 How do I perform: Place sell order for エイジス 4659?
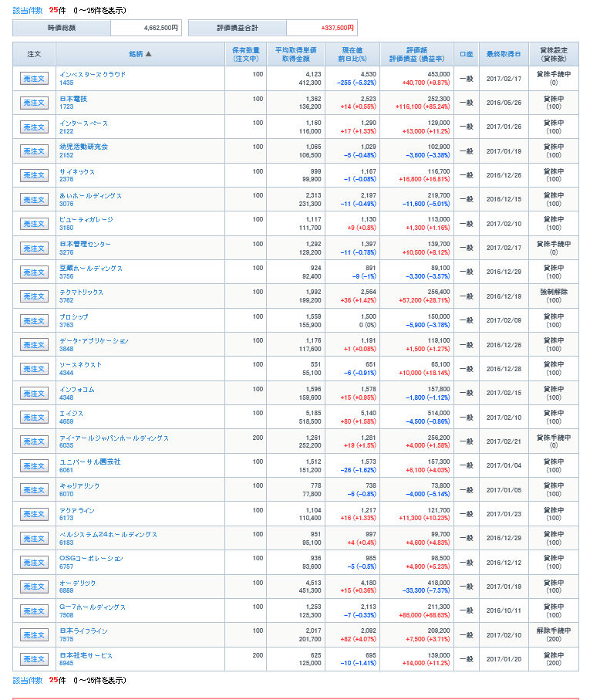35,418
